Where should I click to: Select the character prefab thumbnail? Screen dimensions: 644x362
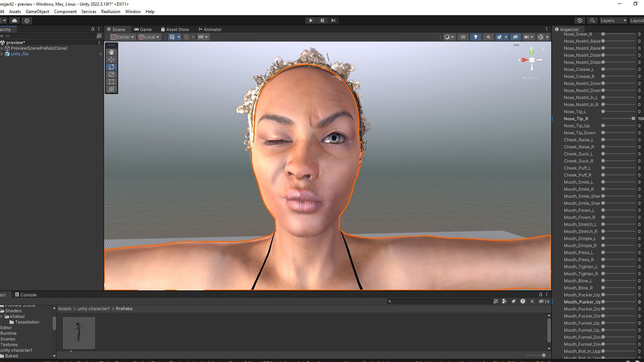point(79,333)
